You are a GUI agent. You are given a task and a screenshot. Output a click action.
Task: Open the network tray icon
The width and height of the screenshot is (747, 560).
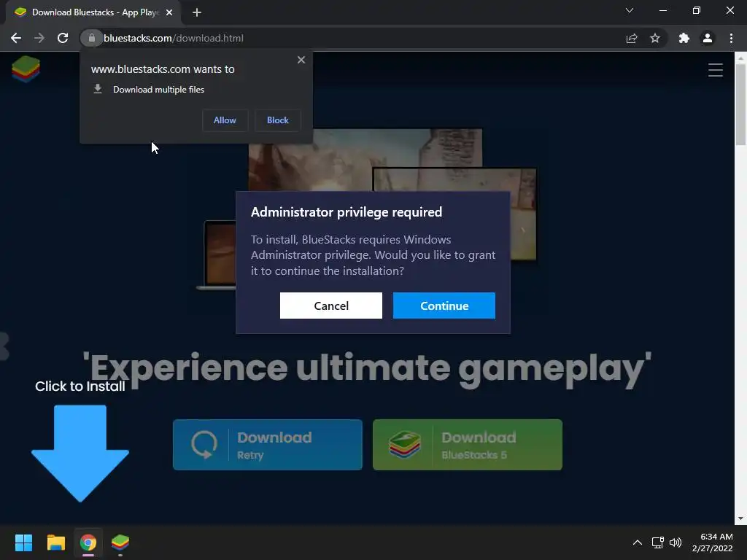(658, 542)
